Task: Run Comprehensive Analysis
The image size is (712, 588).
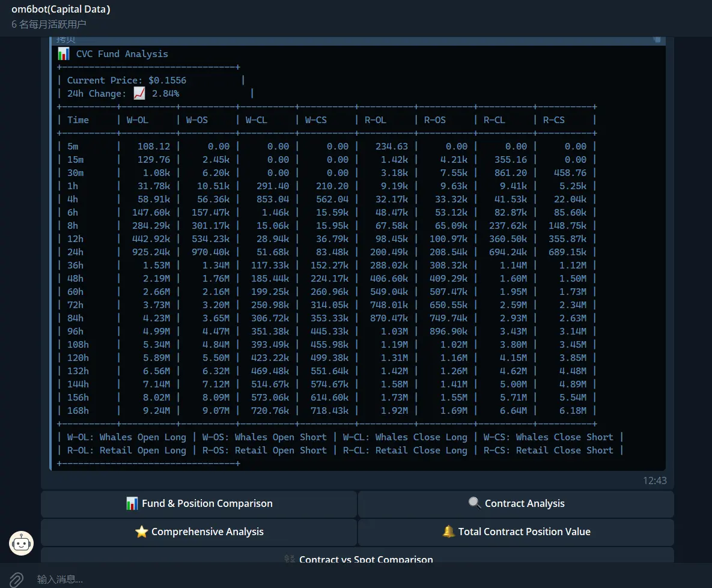Action: 199,532
